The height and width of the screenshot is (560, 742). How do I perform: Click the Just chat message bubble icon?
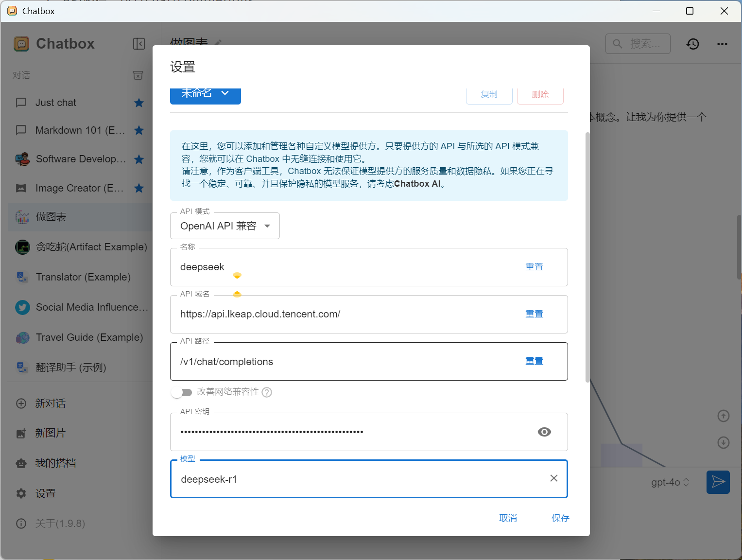pos(21,103)
